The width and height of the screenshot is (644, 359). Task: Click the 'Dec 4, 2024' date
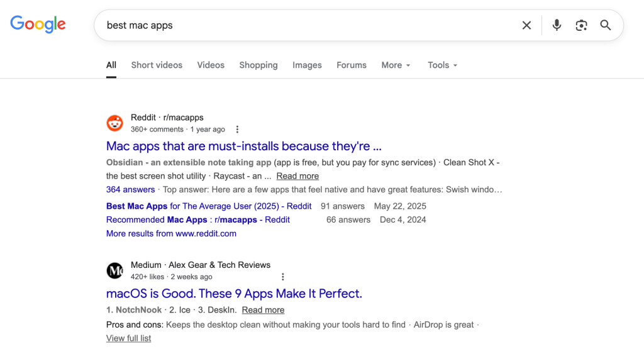[x=403, y=220]
